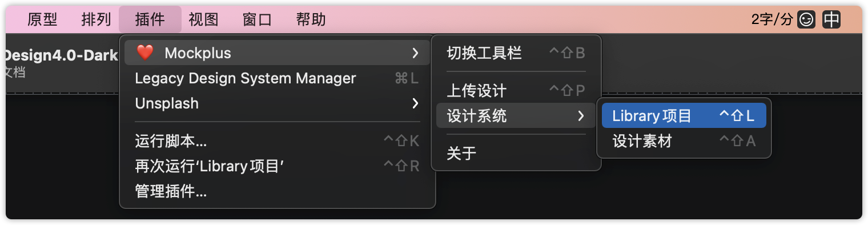Click 关于 in the Mockplus submenu
The width and height of the screenshot is (868, 225).
pos(516,154)
